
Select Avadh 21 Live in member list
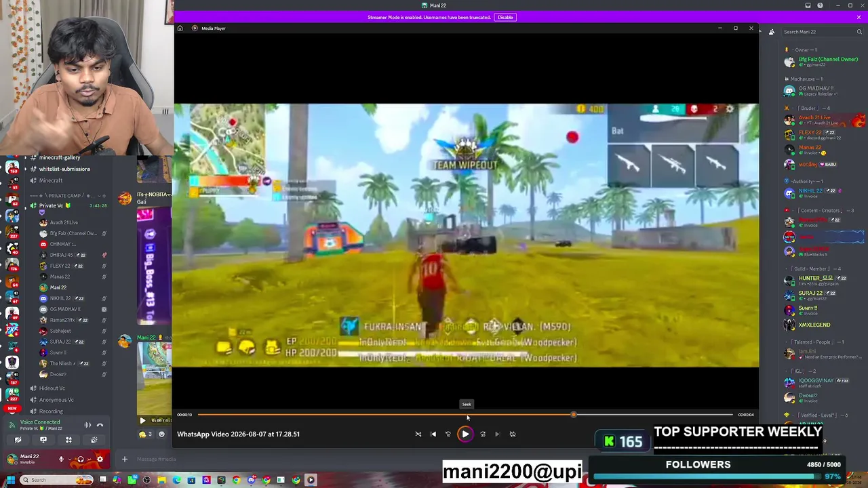tap(824, 119)
